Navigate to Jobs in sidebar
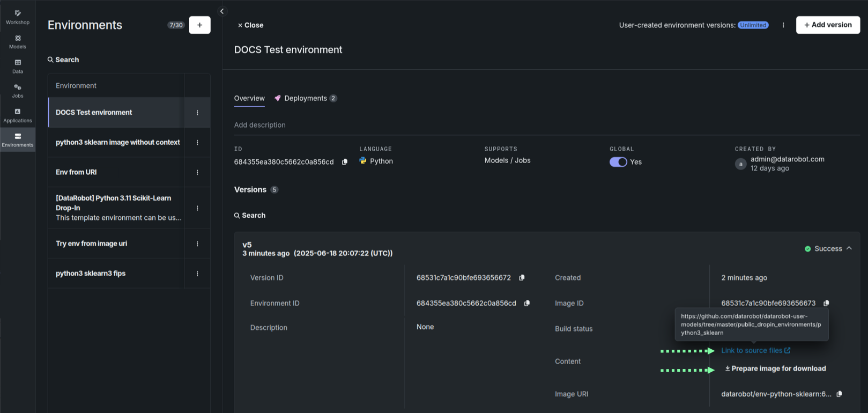 click(18, 91)
